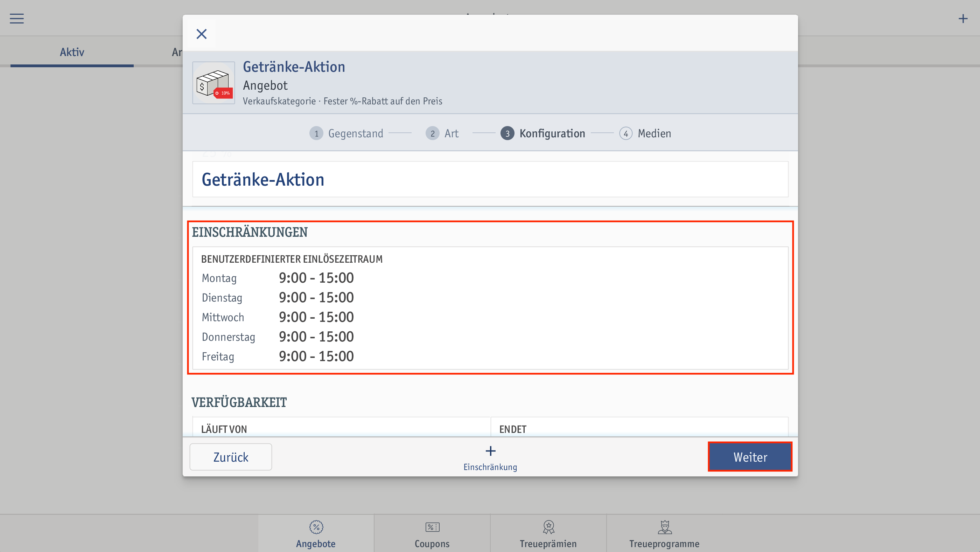Image resolution: width=980 pixels, height=552 pixels.
Task: Open the Angebote bottom tab
Action: 316,534
